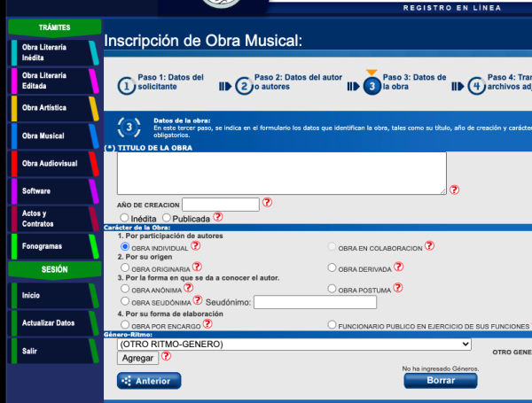Open help icon next to Publicada option

pyautogui.click(x=218, y=217)
